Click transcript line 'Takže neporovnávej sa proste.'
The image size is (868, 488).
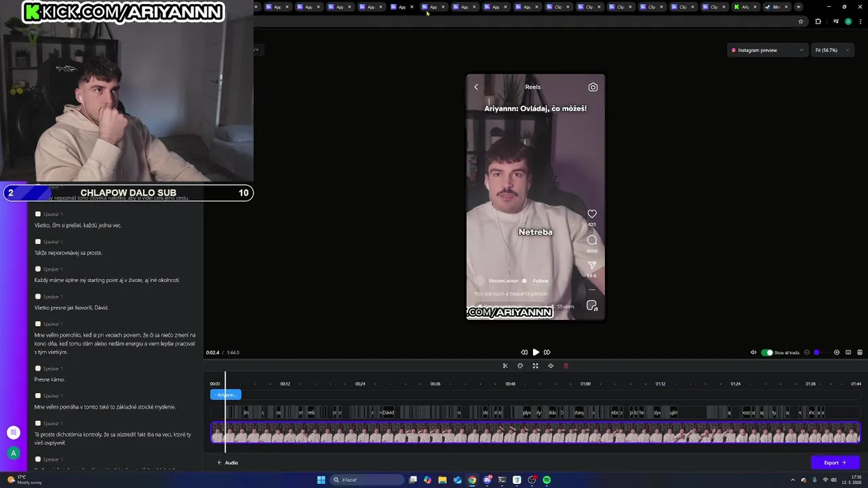point(68,253)
